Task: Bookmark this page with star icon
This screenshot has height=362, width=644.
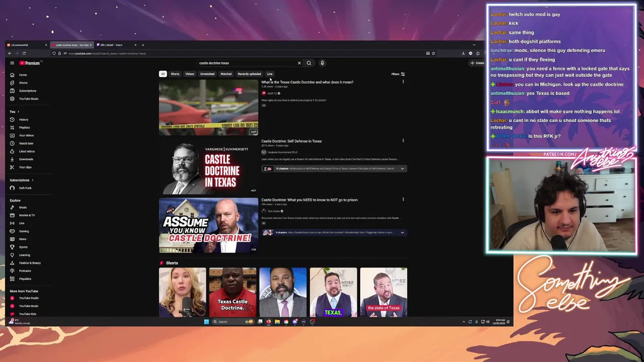Action: [x=433, y=53]
